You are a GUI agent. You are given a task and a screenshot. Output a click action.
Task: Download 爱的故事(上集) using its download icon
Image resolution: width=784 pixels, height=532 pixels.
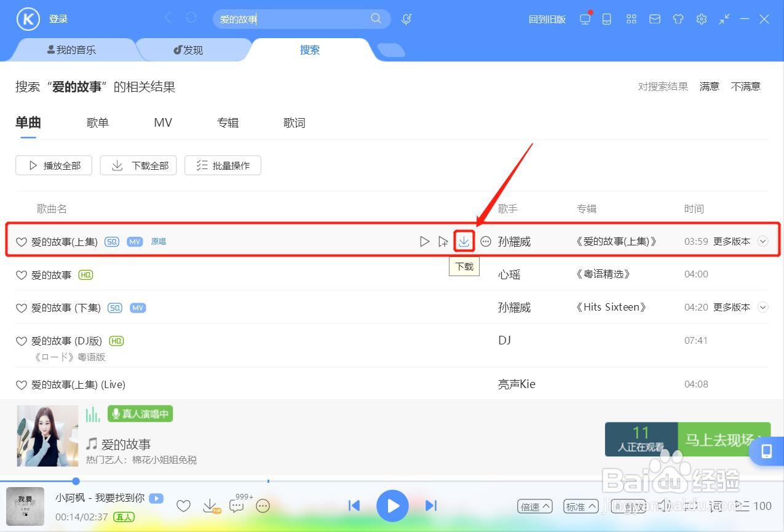tap(464, 241)
